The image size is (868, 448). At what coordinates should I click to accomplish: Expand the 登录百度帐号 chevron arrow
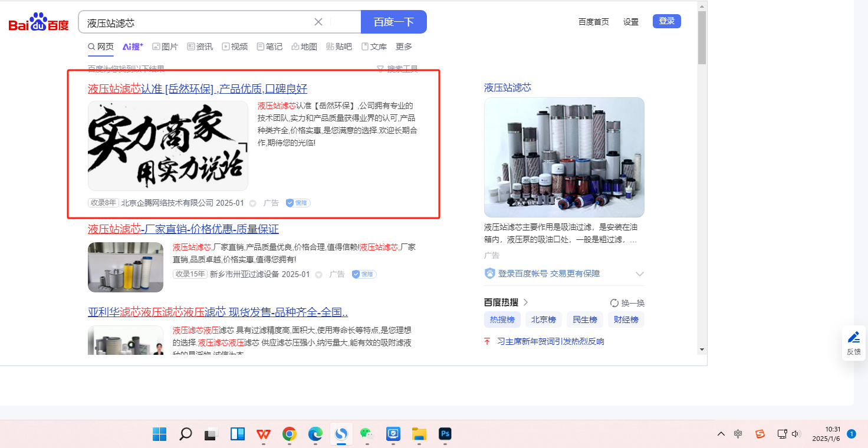tap(640, 274)
